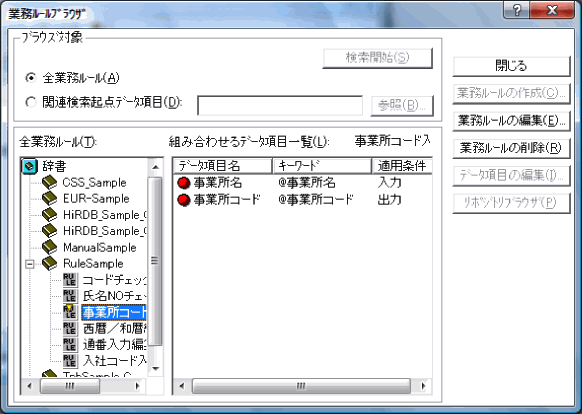Click the CSS_Sample book icon

click(49, 183)
